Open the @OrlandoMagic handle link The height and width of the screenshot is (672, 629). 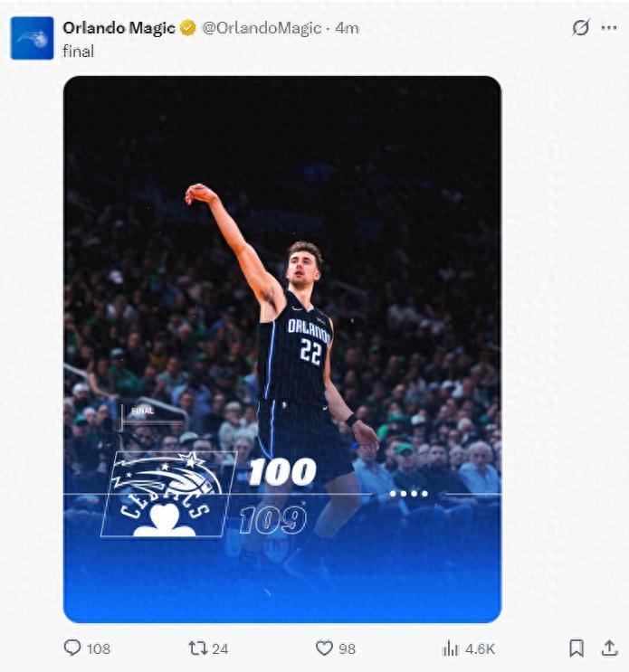262,28
